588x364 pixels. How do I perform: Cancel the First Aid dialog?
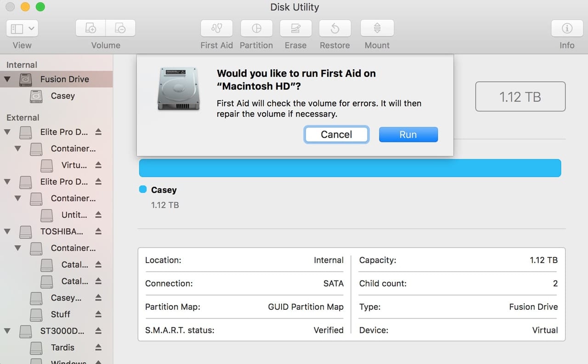coord(336,134)
